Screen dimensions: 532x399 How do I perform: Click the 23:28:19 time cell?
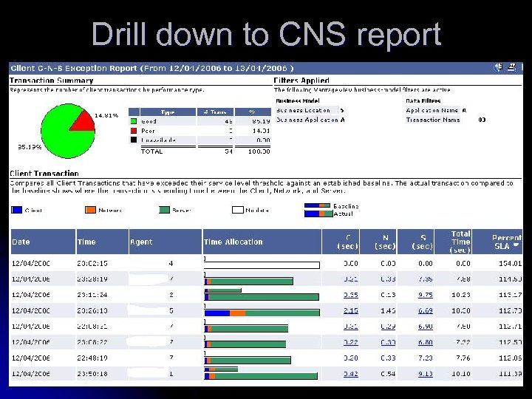(92, 279)
